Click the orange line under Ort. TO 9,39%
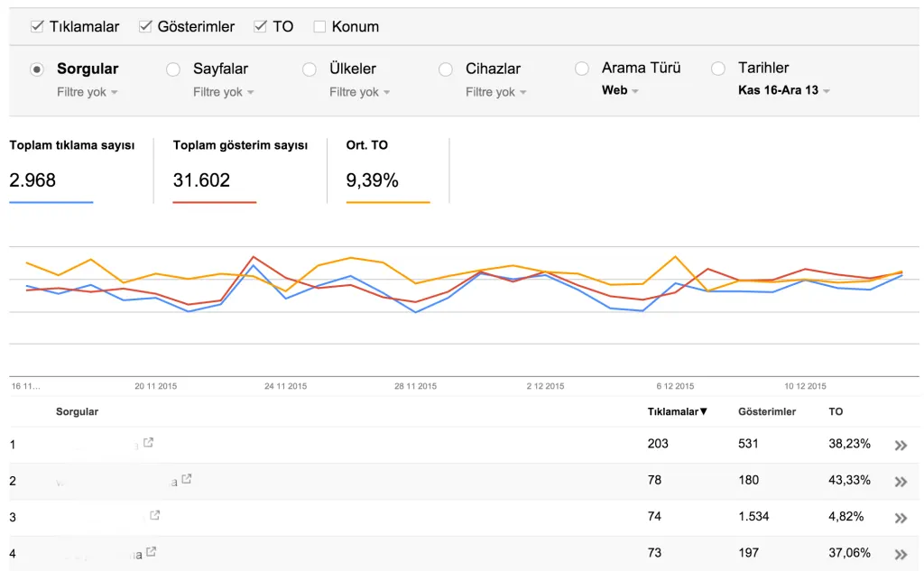This screenshot has height=571, width=924. pos(388,202)
